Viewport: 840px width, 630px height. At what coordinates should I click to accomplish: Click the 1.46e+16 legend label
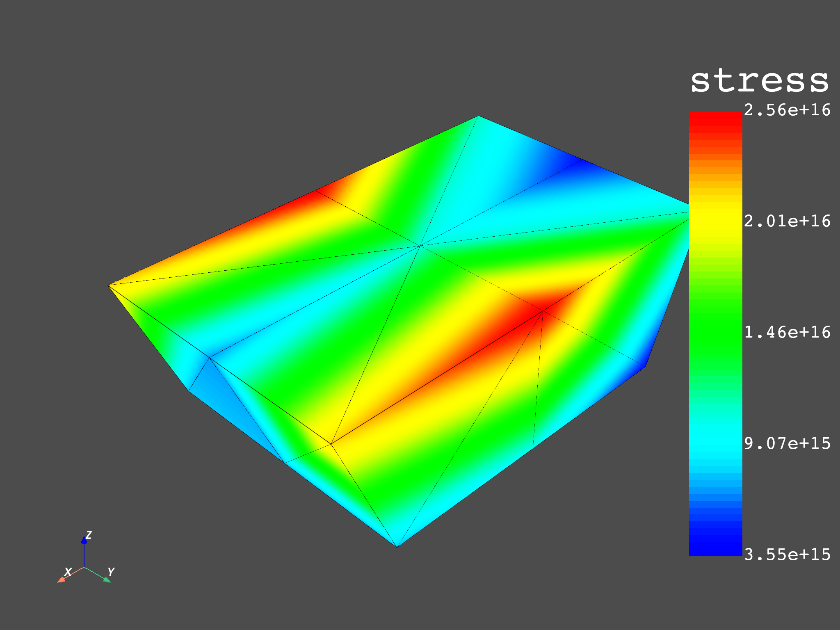coord(787,333)
